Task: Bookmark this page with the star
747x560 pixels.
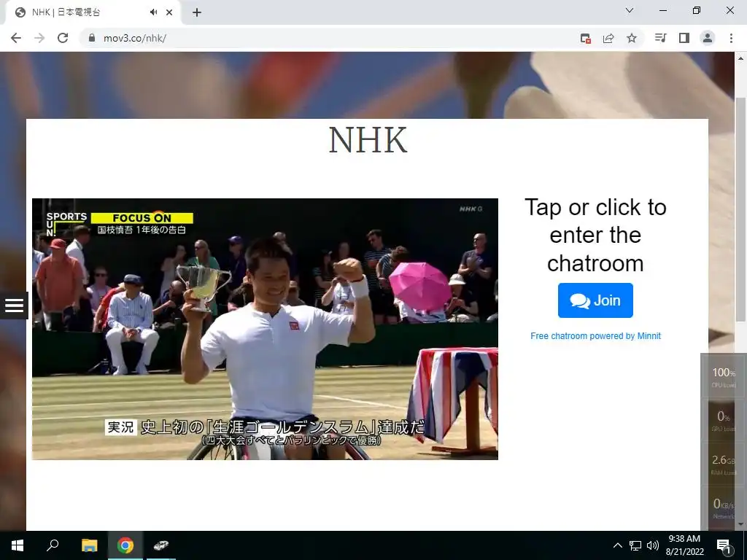Action: click(x=632, y=38)
